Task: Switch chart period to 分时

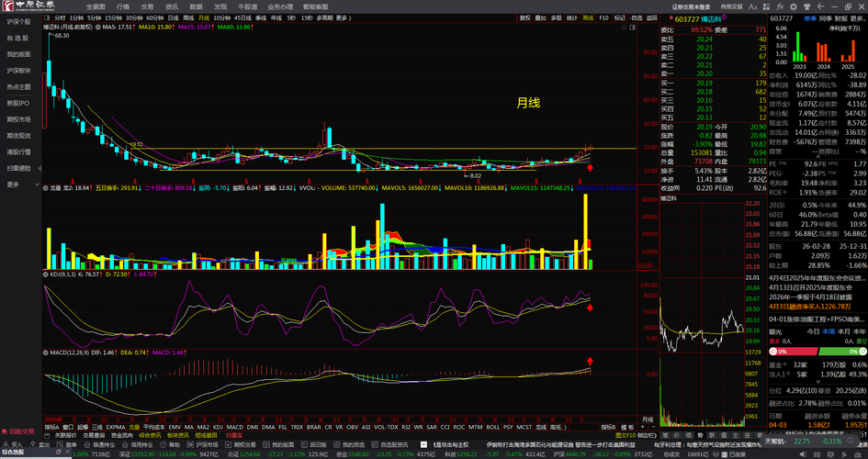Action: pyautogui.click(x=60, y=17)
